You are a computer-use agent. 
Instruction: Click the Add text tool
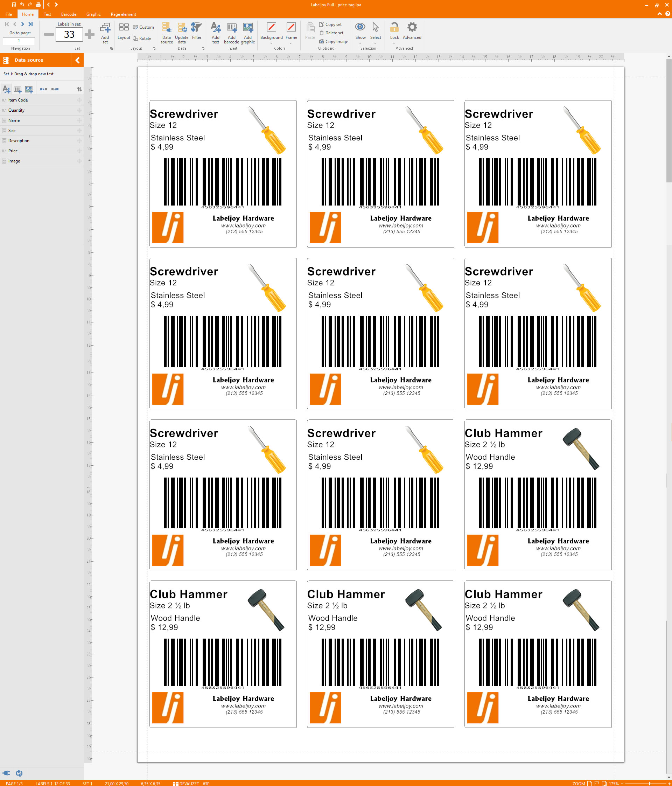pyautogui.click(x=215, y=33)
